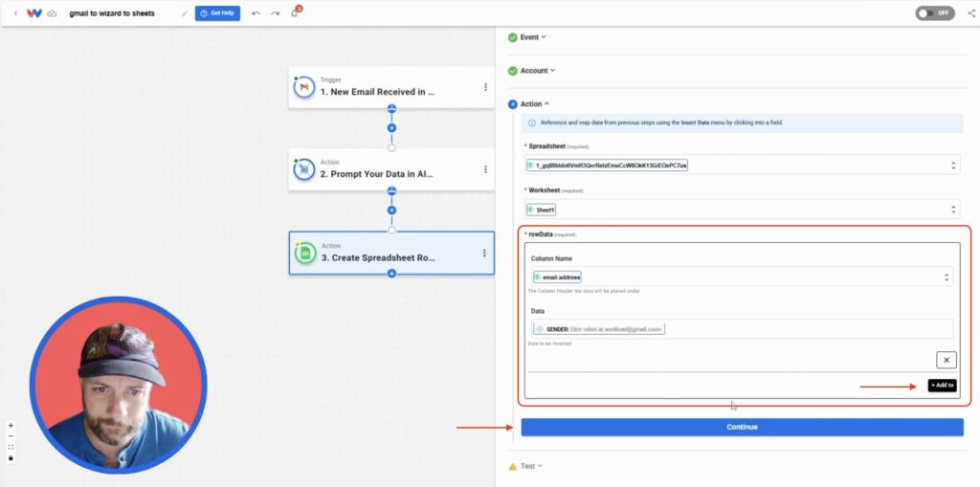Open three-dot menu on Create Spreadsheet Row step
Image resolution: width=980 pixels, height=487 pixels.
(484, 253)
